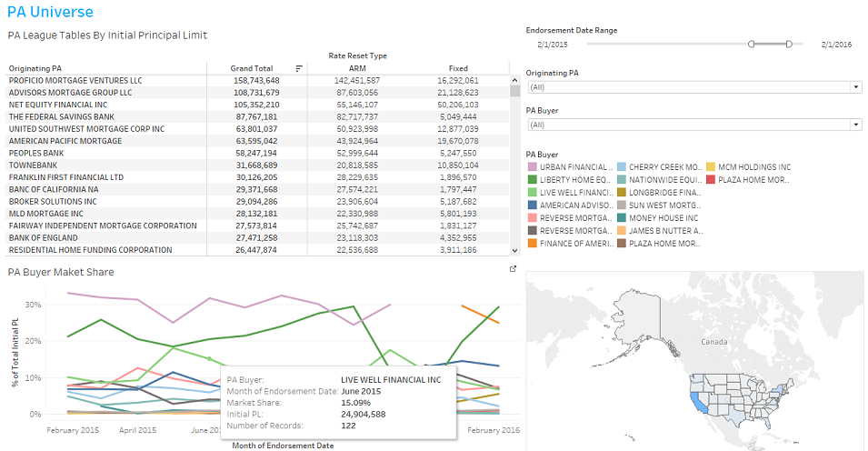Select UNITED SOUTHWEST MORTGAGE CORP INC label
The width and height of the screenshot is (868, 451).
[x=87, y=129]
